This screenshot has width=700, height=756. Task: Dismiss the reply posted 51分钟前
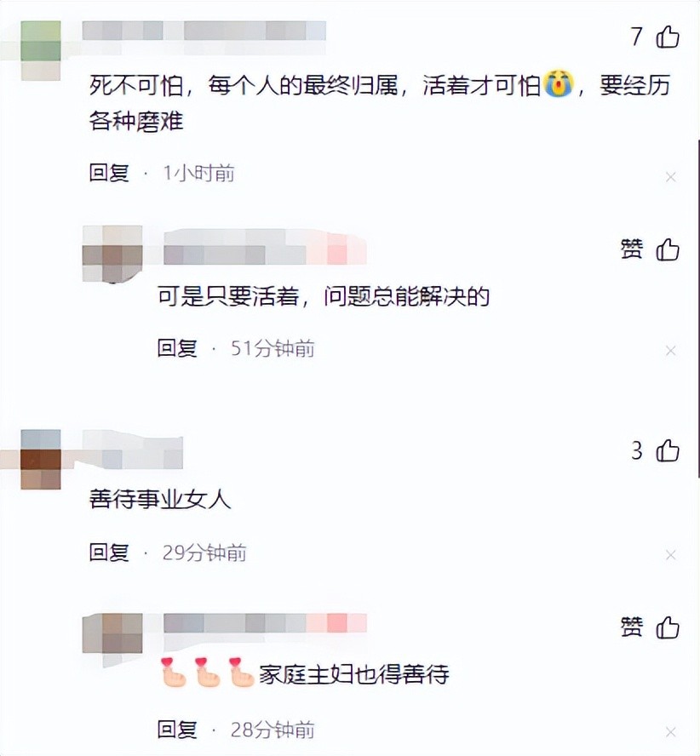pos(670,351)
